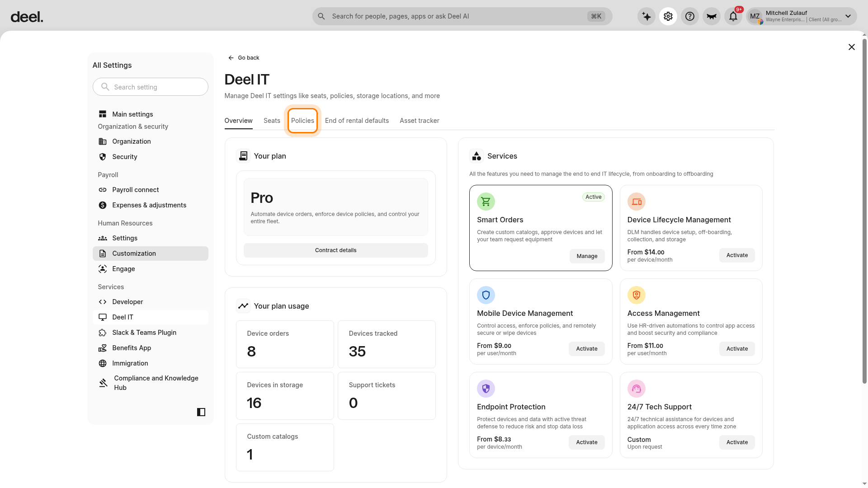Open Payroll connect settings
This screenshot has width=868, height=488.
pyautogui.click(x=151, y=190)
